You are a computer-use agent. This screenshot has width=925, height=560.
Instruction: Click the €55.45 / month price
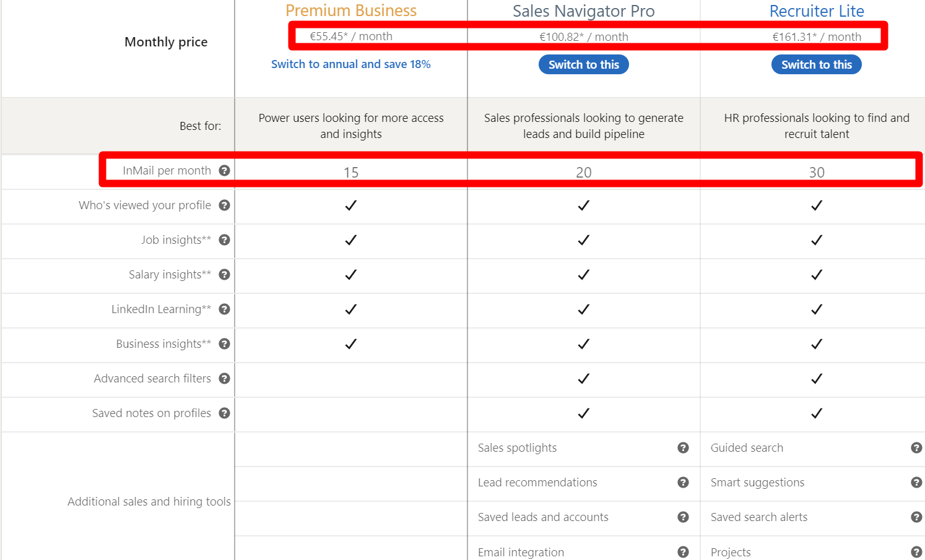(x=351, y=36)
